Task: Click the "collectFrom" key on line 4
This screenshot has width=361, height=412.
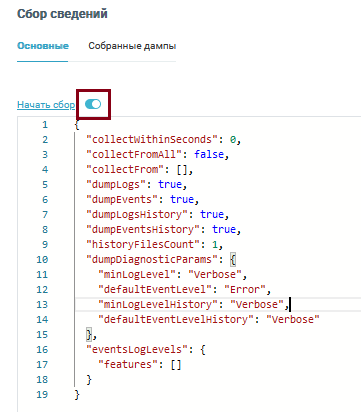Action: coord(125,169)
